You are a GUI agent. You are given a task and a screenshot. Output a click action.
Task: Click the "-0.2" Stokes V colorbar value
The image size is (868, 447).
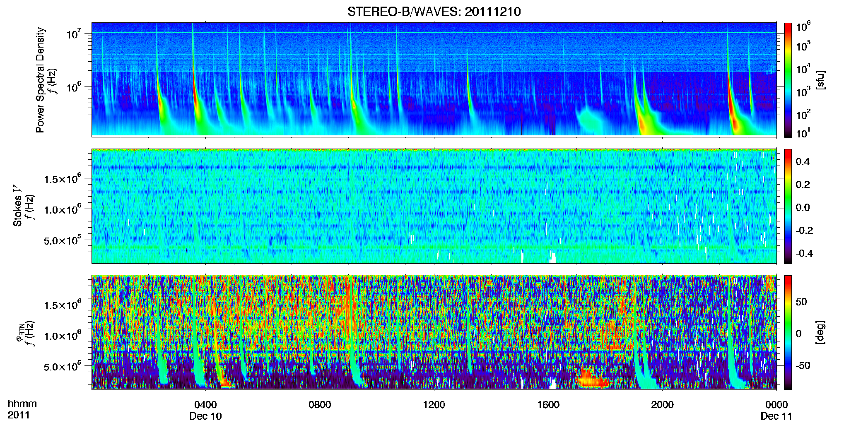tap(804, 230)
